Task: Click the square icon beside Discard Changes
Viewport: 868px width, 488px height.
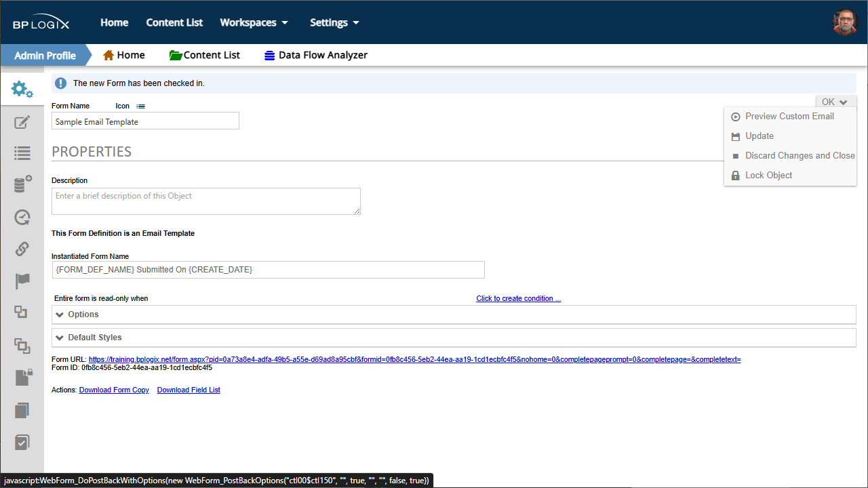Action: 736,156
